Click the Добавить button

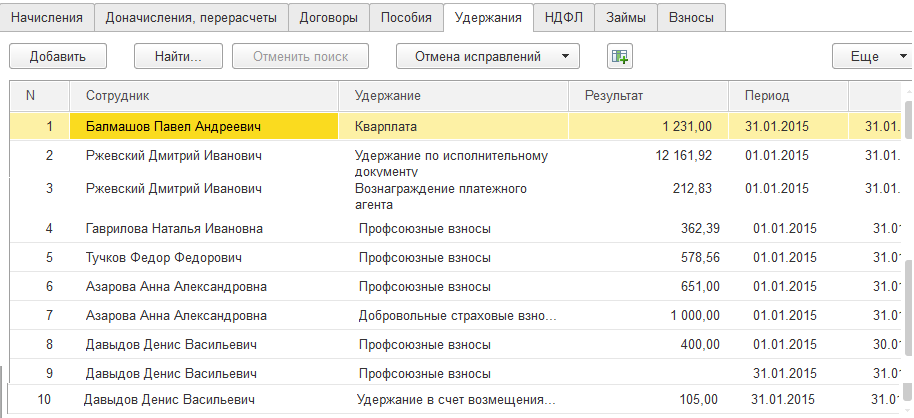tap(58, 57)
